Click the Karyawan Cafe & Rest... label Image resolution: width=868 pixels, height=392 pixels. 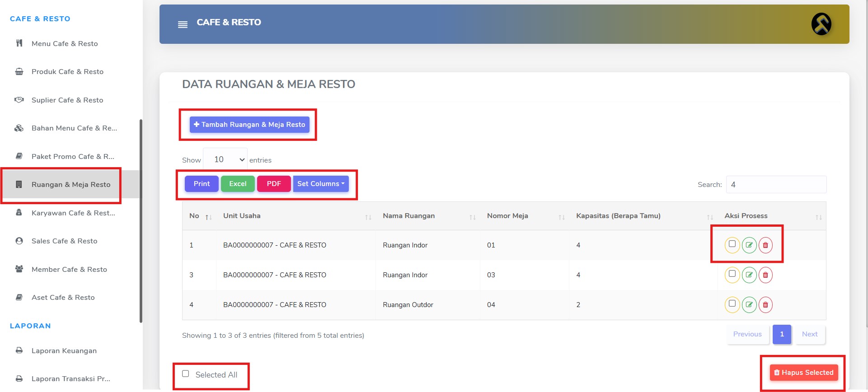coord(73,213)
